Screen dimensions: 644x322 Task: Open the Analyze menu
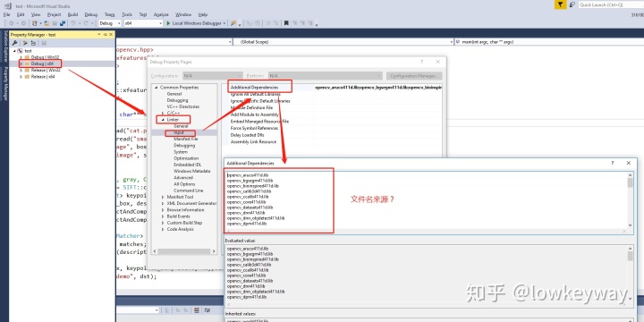coord(161,14)
